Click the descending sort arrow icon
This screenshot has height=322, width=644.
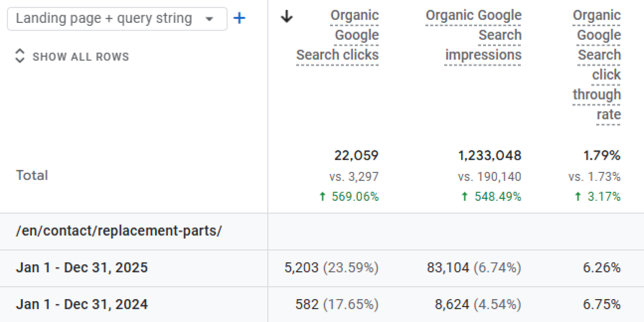(287, 16)
